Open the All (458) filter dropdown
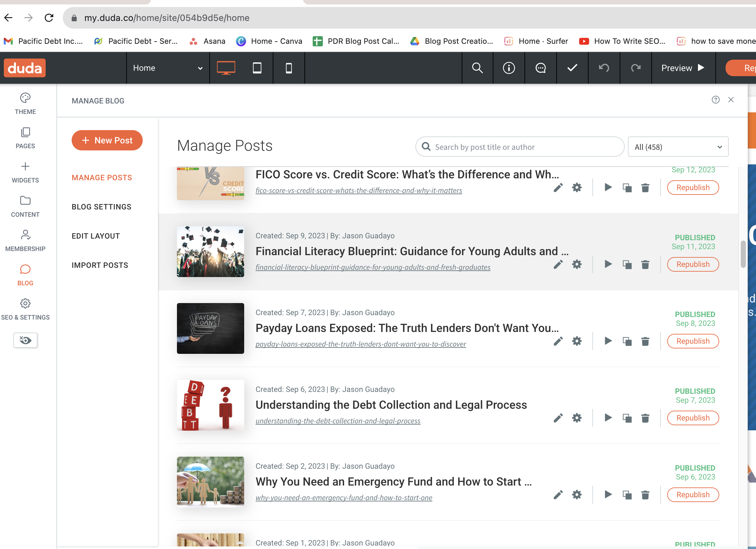The width and height of the screenshot is (756, 549). [x=678, y=147]
